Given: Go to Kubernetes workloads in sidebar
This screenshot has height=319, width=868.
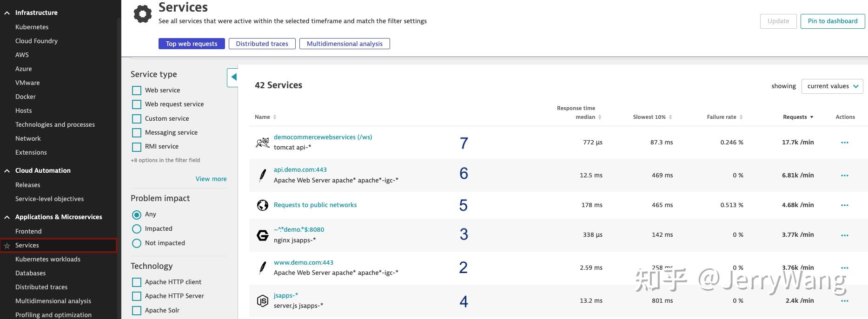Looking at the screenshot, I should tap(48, 259).
